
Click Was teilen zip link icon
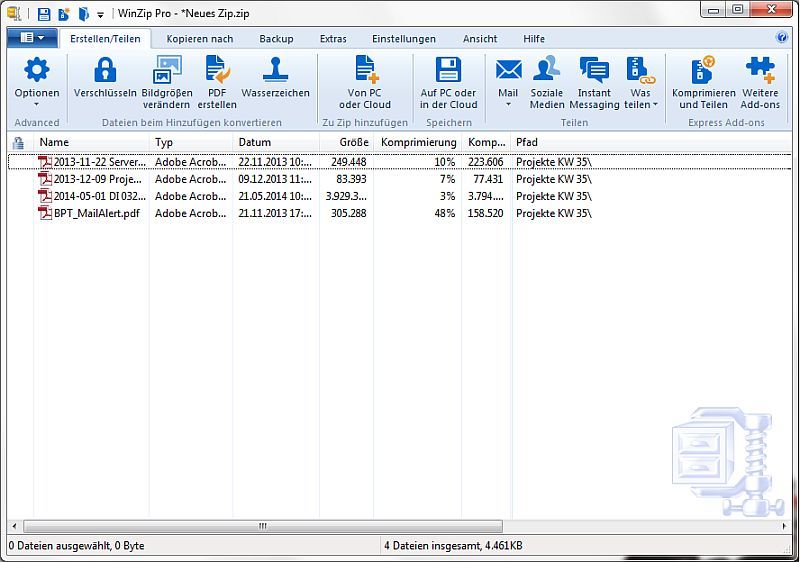640,70
